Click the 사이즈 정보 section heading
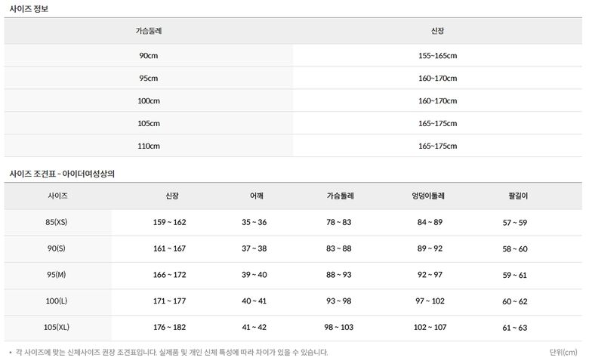Image resolution: width=589 pixels, height=364 pixels. coord(29,8)
